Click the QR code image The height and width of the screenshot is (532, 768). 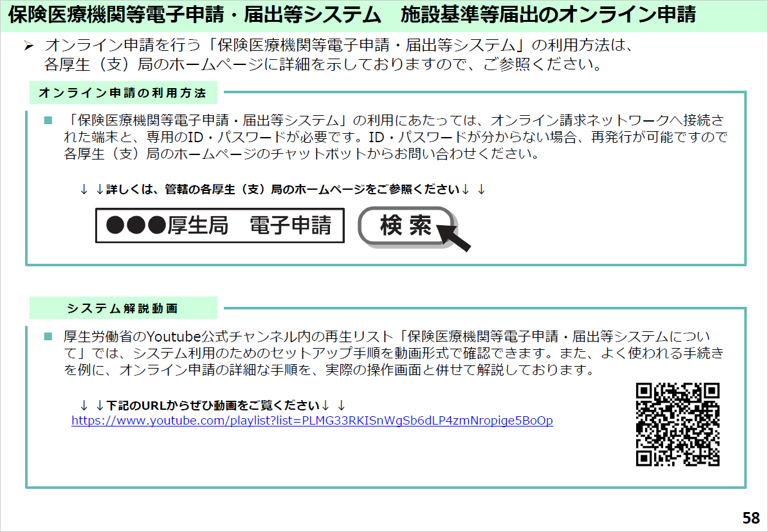pos(678,424)
